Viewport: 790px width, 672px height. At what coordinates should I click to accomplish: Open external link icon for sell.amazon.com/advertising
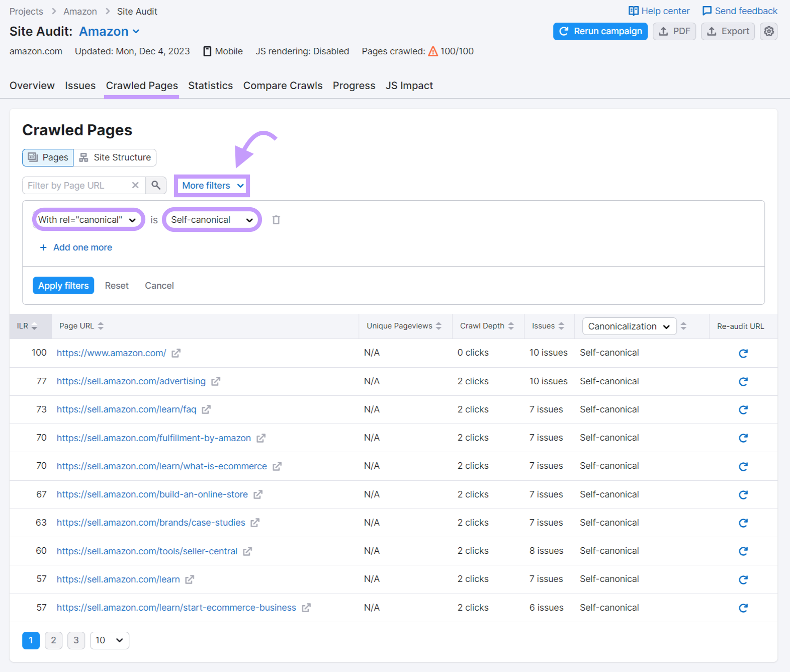[215, 381]
